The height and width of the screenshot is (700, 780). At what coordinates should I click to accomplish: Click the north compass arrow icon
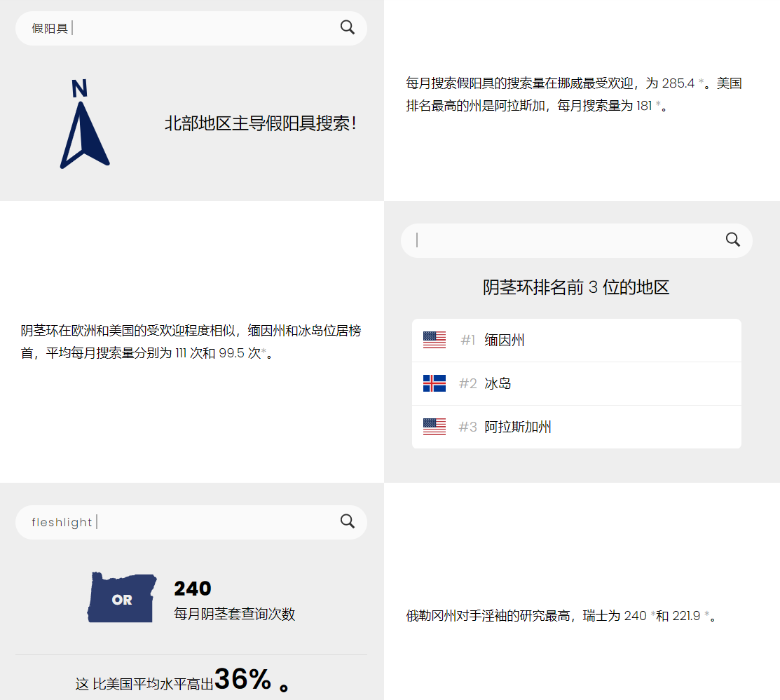pyautogui.click(x=83, y=124)
